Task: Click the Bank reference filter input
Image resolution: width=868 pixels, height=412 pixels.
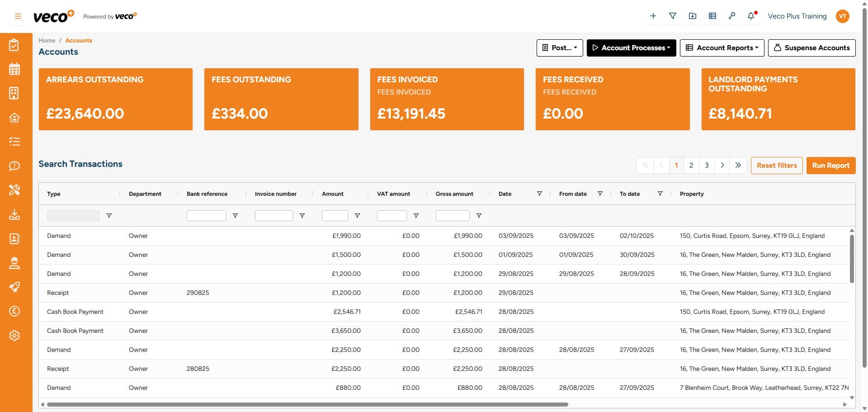Action: [206, 216]
